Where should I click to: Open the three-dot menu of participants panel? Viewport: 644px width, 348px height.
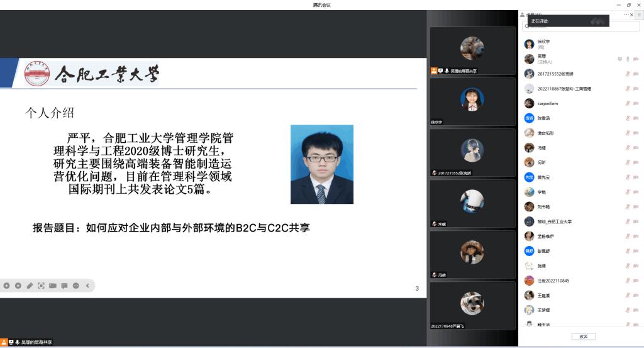pos(626,14)
